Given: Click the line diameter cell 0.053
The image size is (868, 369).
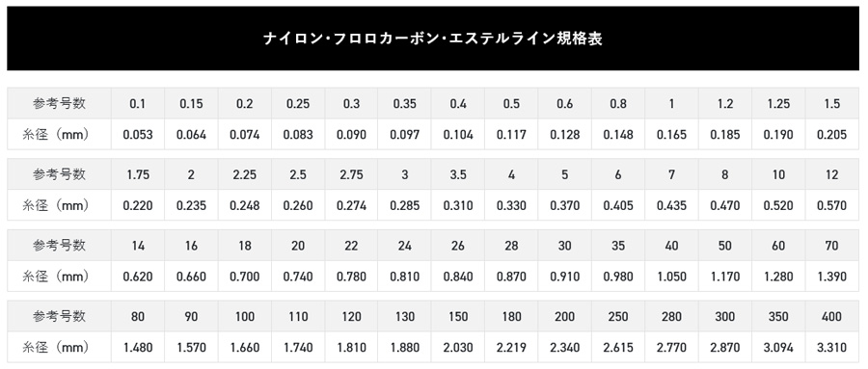Looking at the screenshot, I should pyautogui.click(x=138, y=135).
